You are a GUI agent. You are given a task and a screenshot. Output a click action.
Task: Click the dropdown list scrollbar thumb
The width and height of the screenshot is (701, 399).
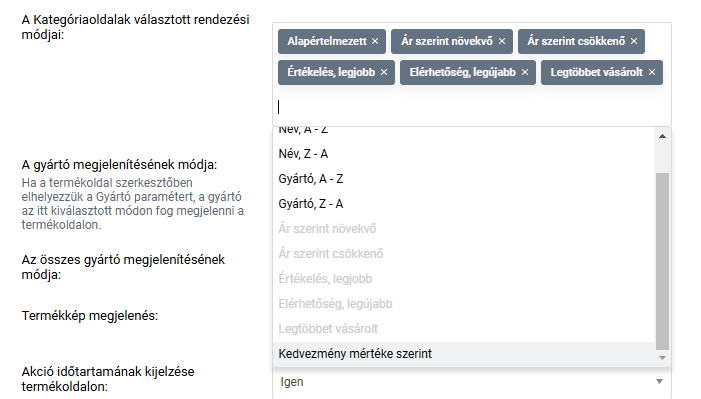click(663, 261)
